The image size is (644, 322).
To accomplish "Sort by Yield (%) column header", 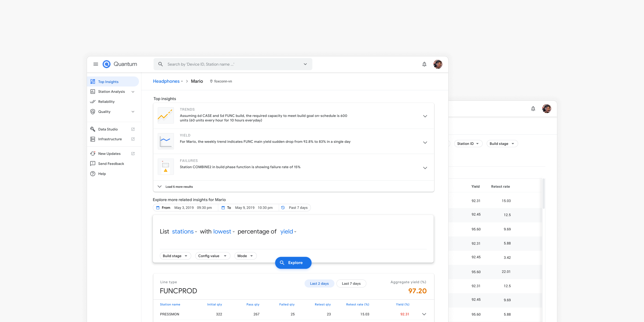I will tap(402, 305).
